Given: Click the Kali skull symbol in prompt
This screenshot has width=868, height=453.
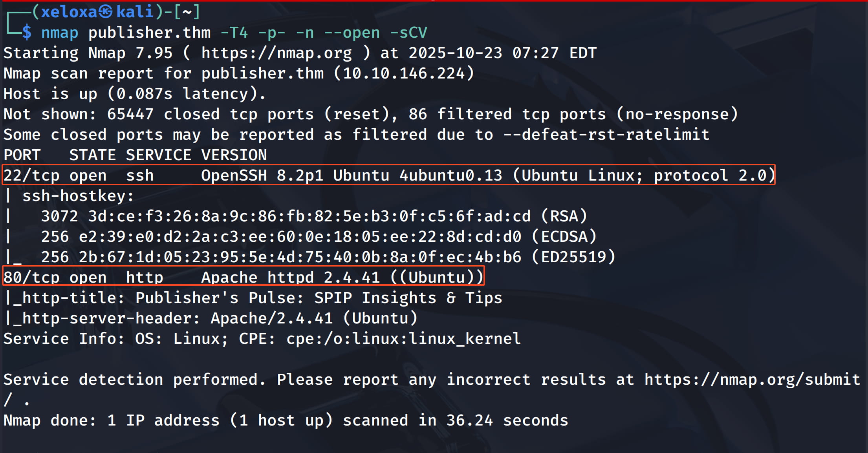Looking at the screenshot, I should (x=105, y=12).
